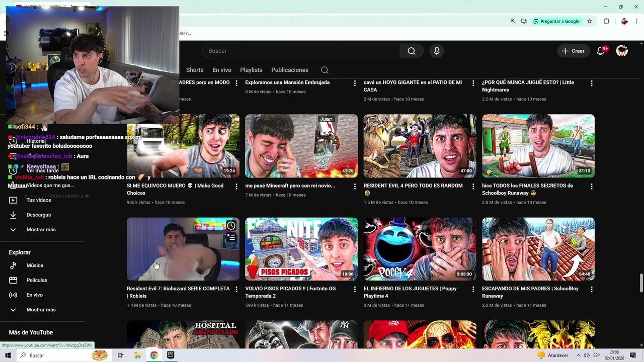
Task: Open the video title me pasé Minecraft pero con mi novio
Action: tap(290, 186)
